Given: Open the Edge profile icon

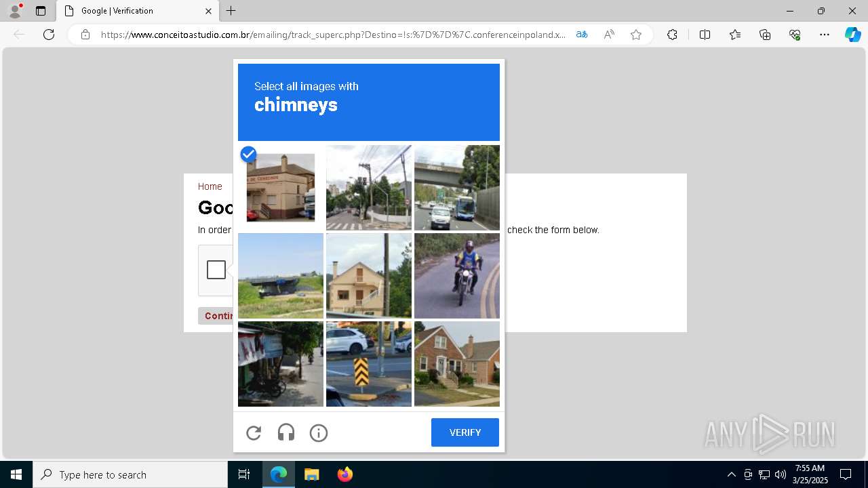Looking at the screenshot, I should (15, 11).
